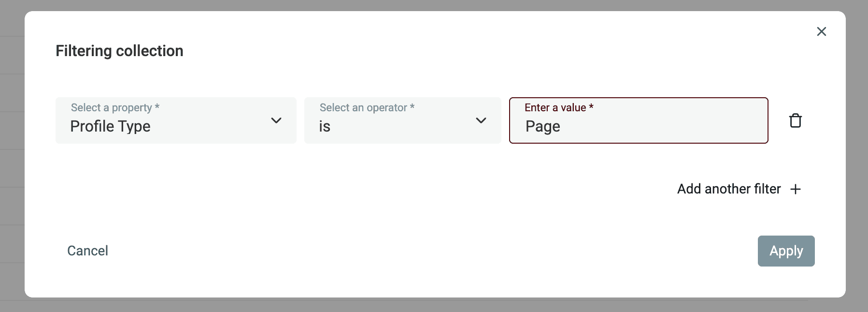The height and width of the screenshot is (312, 868).
Task: Delete the Profile Type filter row
Action: [x=795, y=120]
